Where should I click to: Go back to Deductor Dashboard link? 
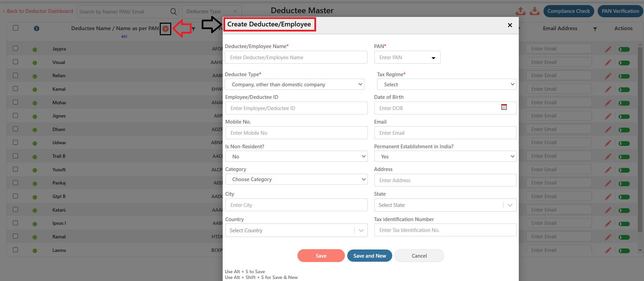(x=38, y=11)
